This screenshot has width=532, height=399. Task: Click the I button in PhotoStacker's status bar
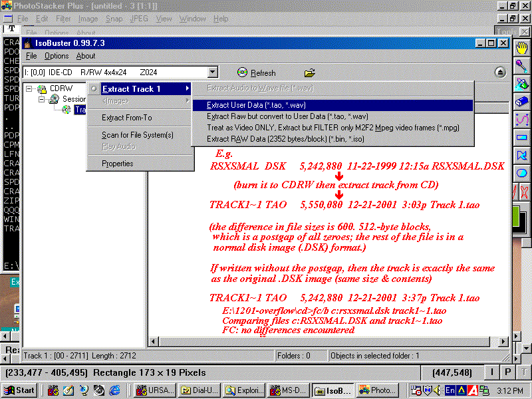click(x=492, y=372)
